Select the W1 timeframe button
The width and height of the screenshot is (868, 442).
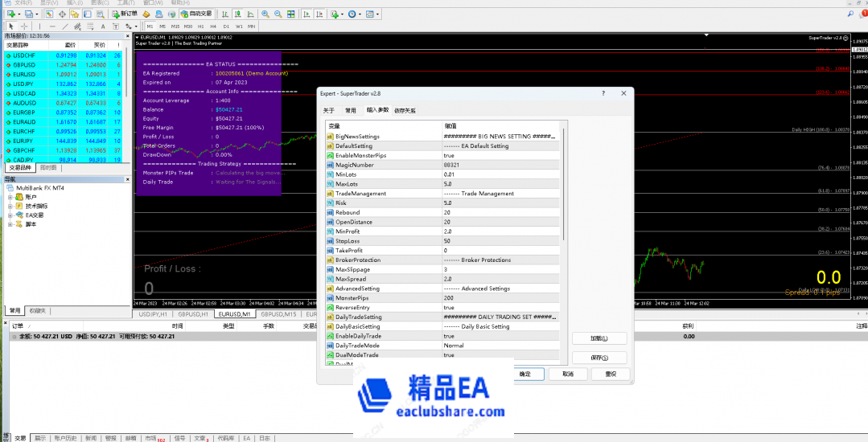[x=239, y=26]
